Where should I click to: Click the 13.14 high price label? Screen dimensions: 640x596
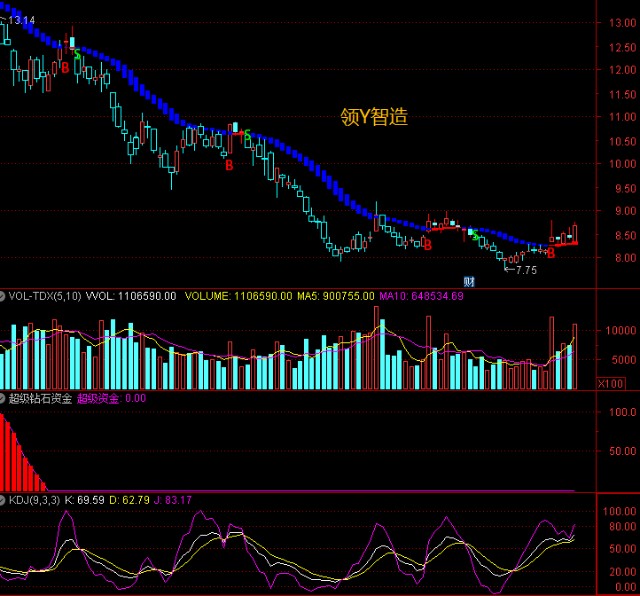(x=21, y=20)
